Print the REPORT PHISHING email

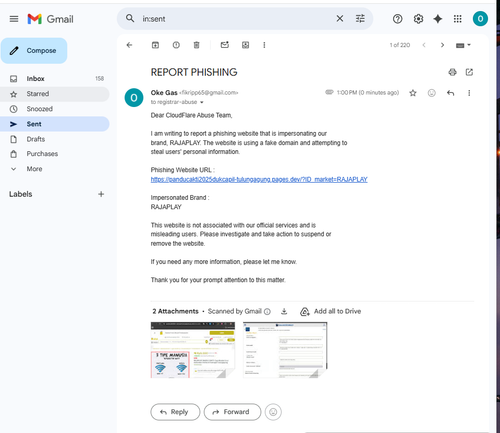pyautogui.click(x=452, y=72)
